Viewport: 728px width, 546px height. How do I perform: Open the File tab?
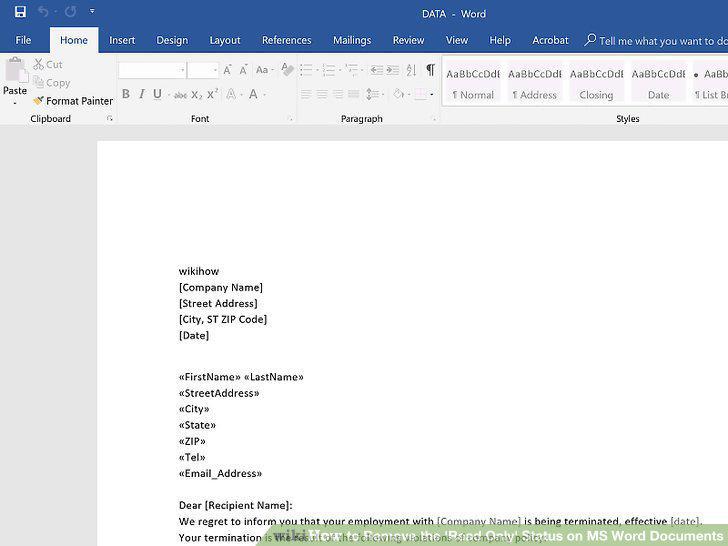pyautogui.click(x=23, y=40)
